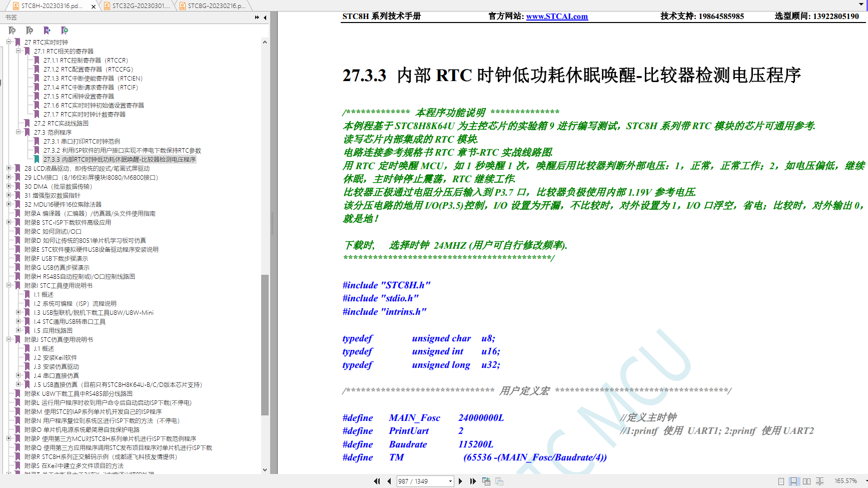Screen dimensions: 868x488
Task: Collapse the 附录I STC工具使用说明书 node
Action: pos(9,285)
